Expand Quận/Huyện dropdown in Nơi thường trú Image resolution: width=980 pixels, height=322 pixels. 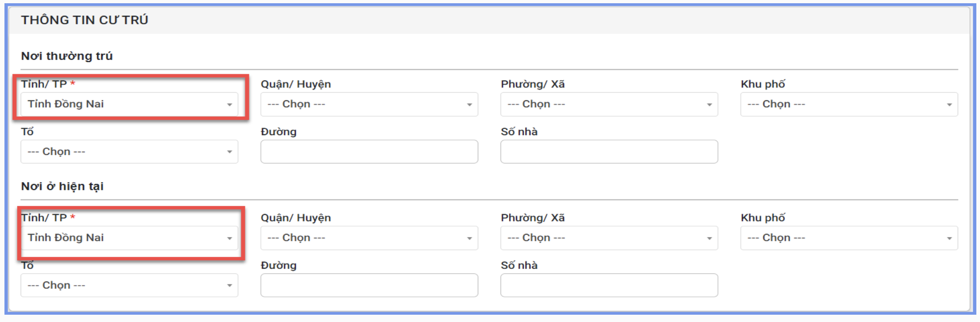tap(369, 104)
